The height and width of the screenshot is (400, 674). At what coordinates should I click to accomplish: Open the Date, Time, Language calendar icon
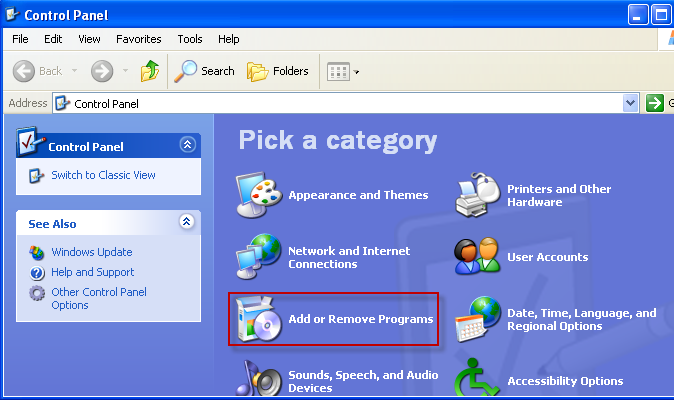pyautogui.click(x=478, y=319)
